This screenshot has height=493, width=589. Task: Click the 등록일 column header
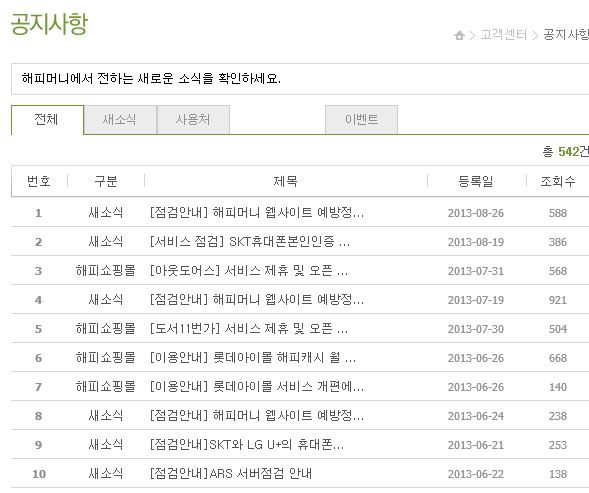[x=476, y=181]
